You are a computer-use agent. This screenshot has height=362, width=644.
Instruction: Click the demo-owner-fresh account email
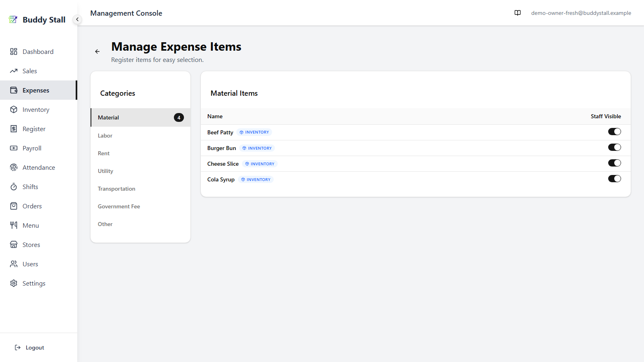581,13
